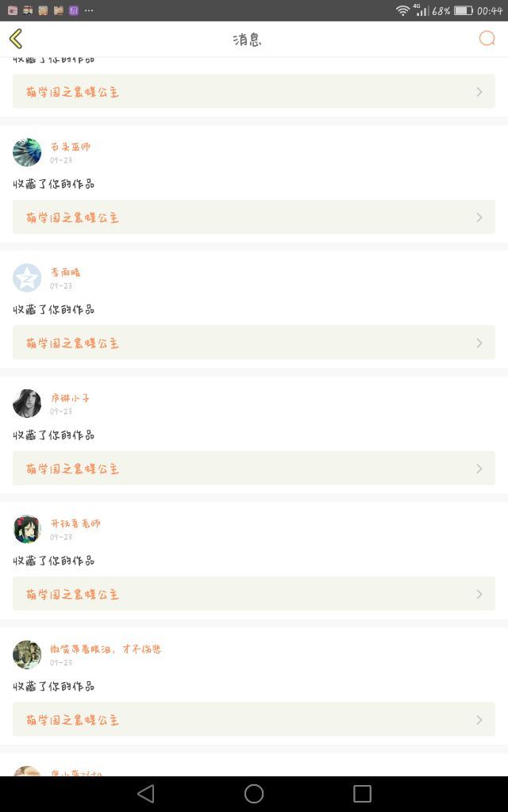Open the topmost 萌学园之晨蝶公主 work card
Viewport: 508px width, 812px height.
tap(254, 91)
